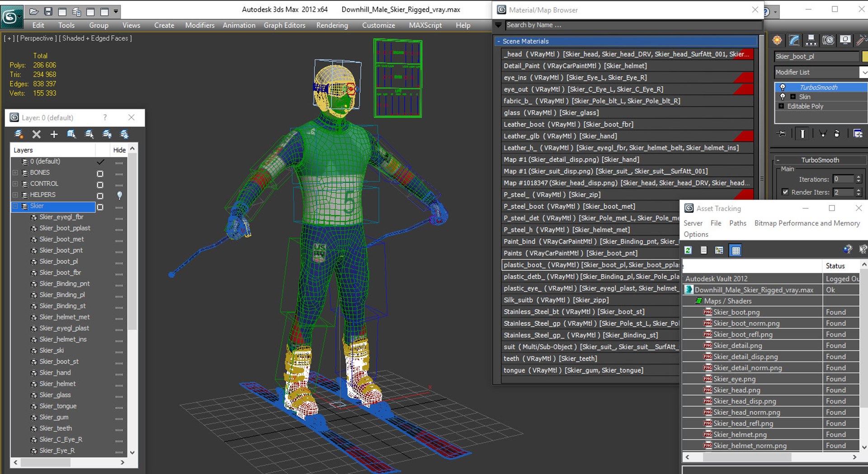Expand the HELPERS layer tree
Screen dimensions: 868x474
(15, 195)
